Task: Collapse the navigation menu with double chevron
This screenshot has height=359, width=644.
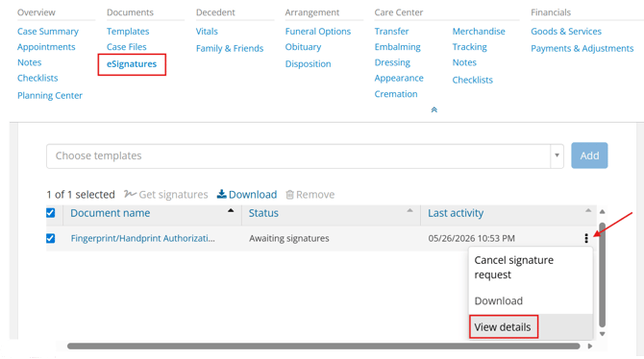Action: [434, 109]
